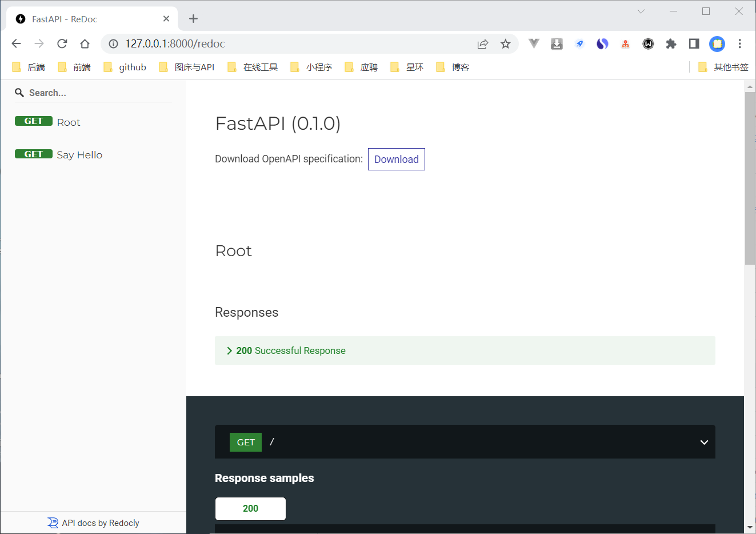The width and height of the screenshot is (756, 534).
Task: Open the 后端 bookmark folder
Action: pyautogui.click(x=29, y=67)
